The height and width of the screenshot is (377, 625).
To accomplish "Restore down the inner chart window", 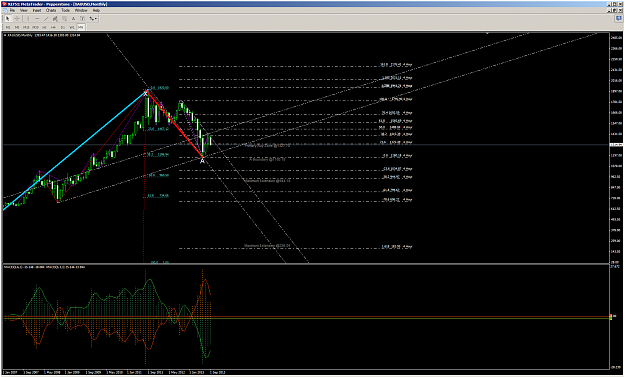I will coord(615,10).
